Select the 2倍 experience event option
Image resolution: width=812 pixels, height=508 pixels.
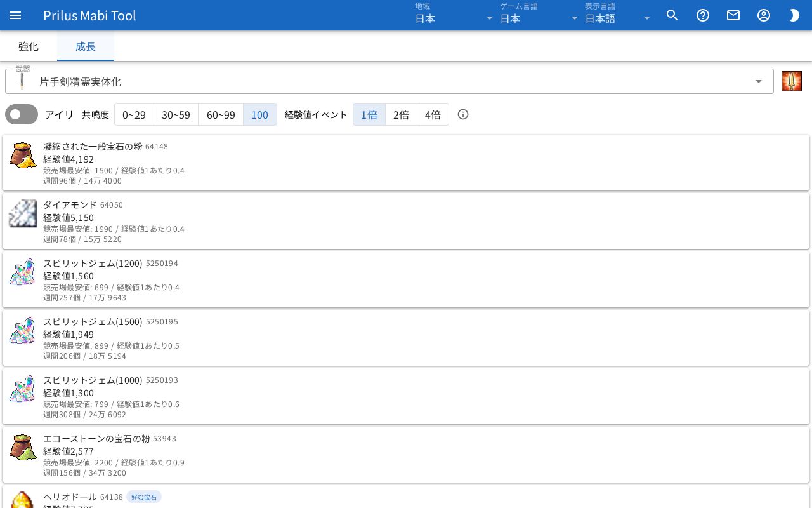[x=401, y=114]
